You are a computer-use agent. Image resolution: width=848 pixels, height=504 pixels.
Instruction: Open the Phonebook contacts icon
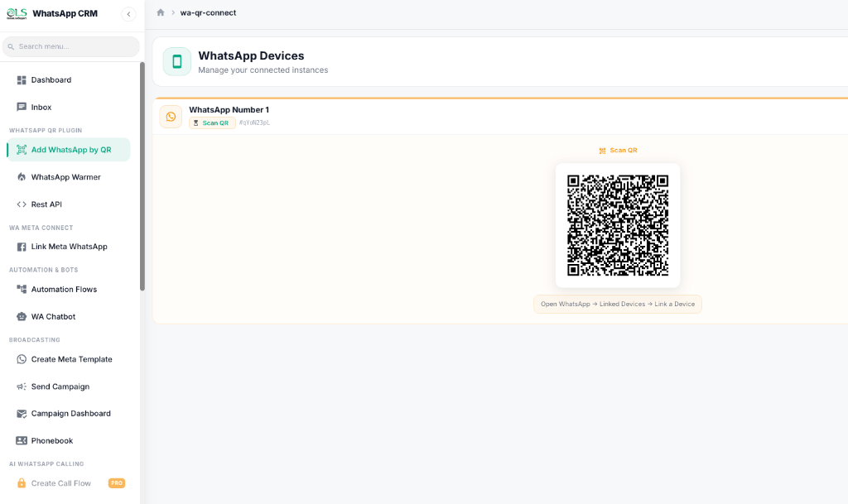click(x=20, y=440)
